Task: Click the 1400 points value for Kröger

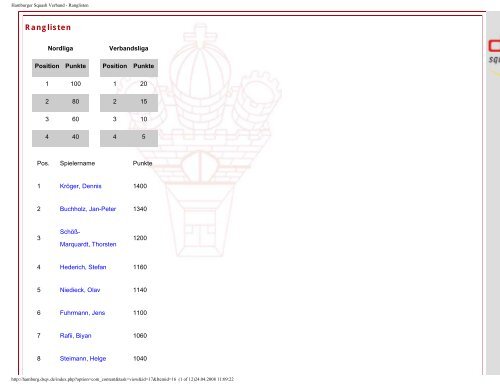Action: (x=140, y=186)
